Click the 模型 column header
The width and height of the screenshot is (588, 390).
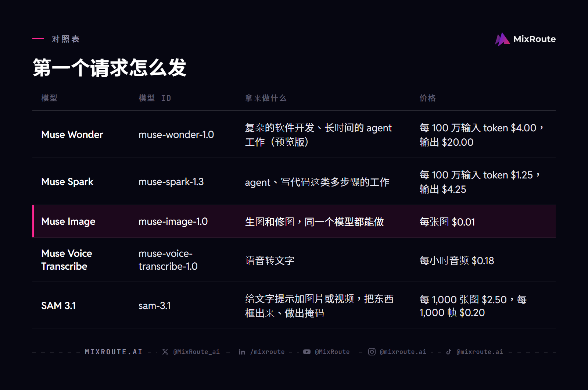tap(49, 98)
